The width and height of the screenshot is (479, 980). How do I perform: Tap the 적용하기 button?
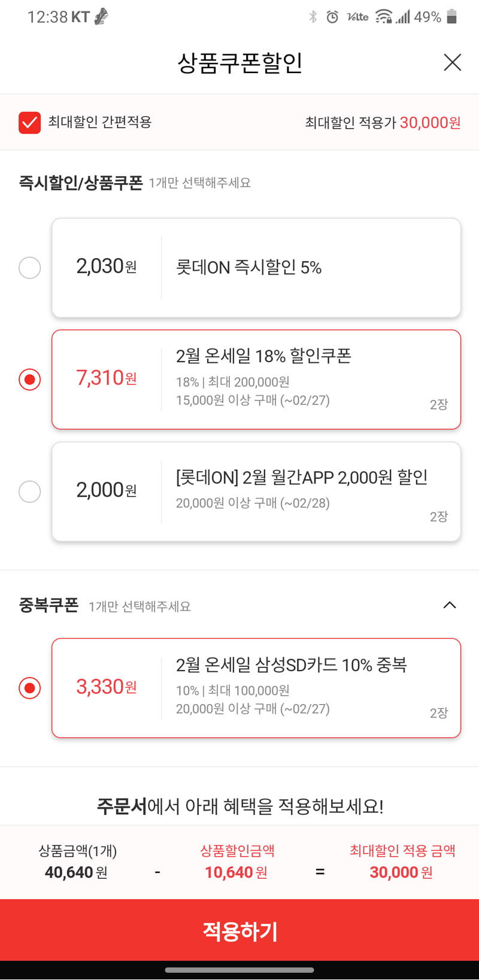click(239, 930)
